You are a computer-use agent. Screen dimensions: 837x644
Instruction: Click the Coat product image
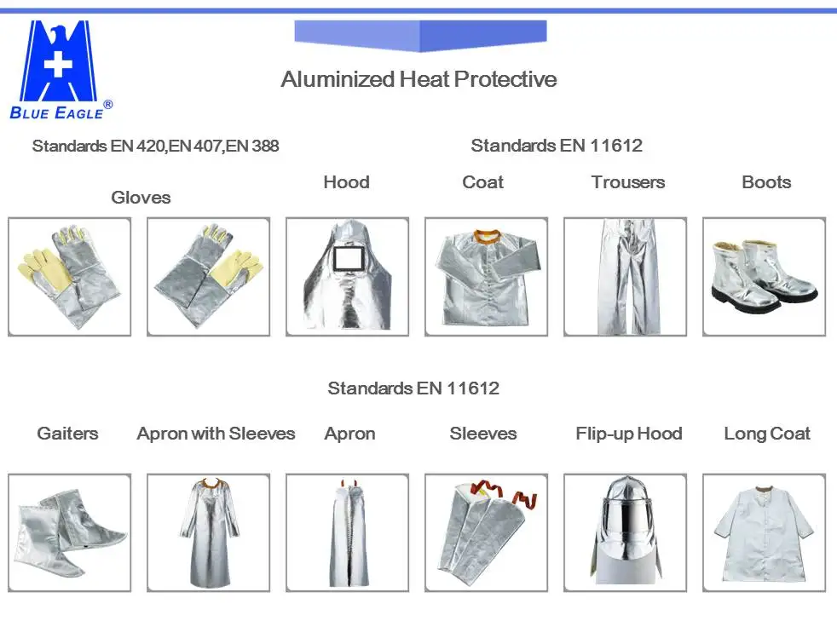click(486, 277)
